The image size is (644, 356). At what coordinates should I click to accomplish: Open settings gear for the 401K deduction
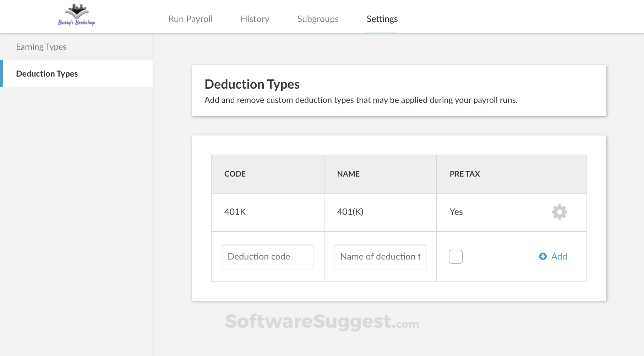click(559, 212)
